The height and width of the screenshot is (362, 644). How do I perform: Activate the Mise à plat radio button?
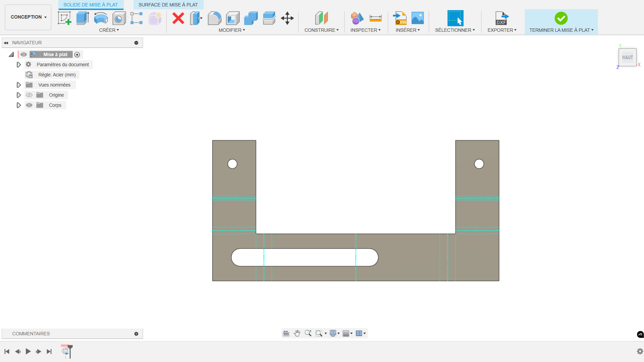[x=77, y=54]
